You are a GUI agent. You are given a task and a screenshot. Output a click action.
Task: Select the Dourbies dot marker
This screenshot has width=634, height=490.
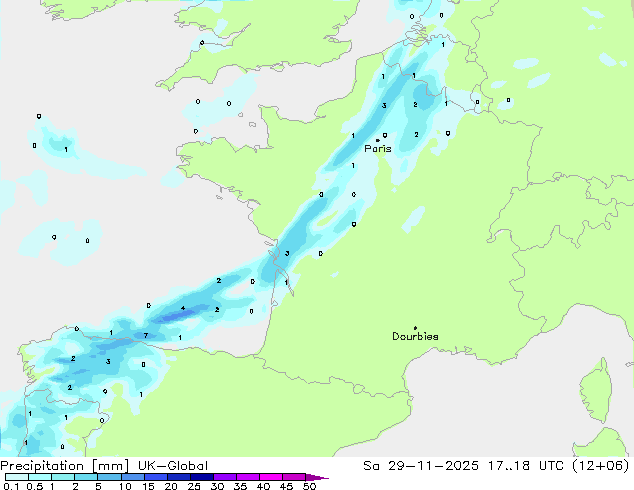tap(415, 328)
